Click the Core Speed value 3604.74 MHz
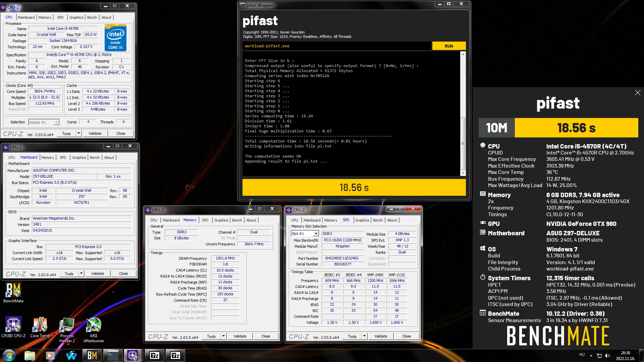 click(45, 91)
